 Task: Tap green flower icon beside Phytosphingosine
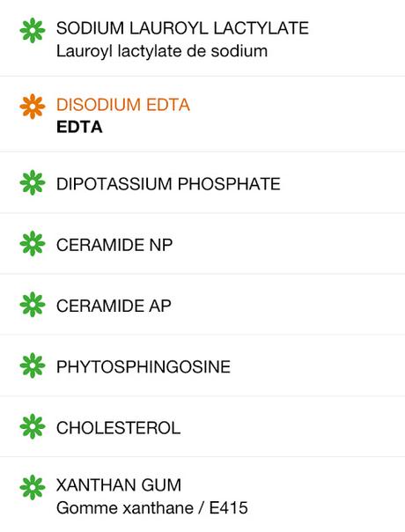click(33, 366)
